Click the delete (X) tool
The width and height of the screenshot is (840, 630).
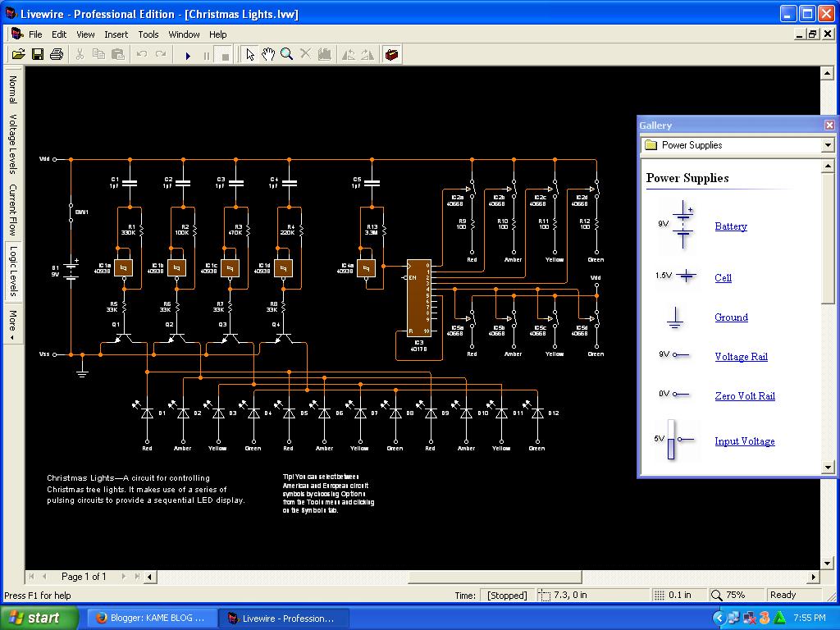[305, 54]
